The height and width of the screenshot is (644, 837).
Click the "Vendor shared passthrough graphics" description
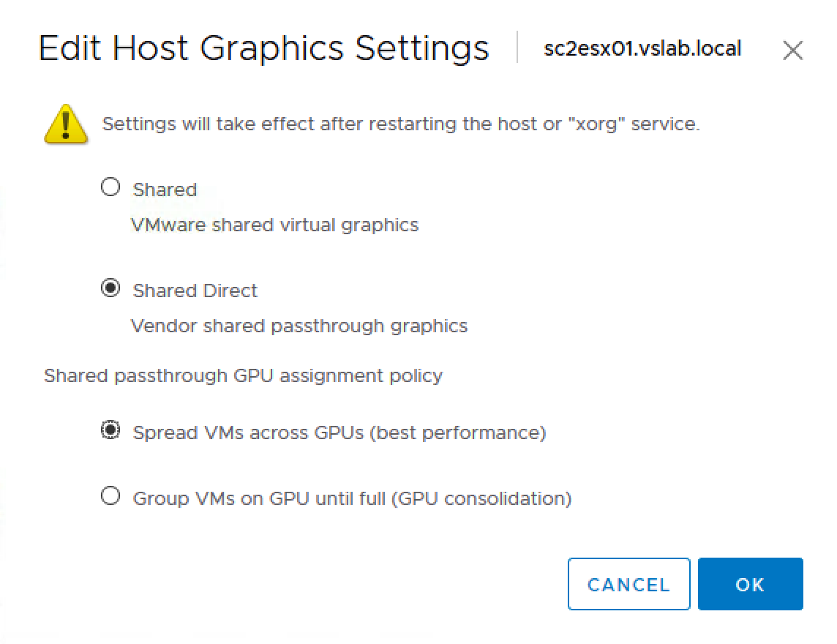(x=299, y=326)
